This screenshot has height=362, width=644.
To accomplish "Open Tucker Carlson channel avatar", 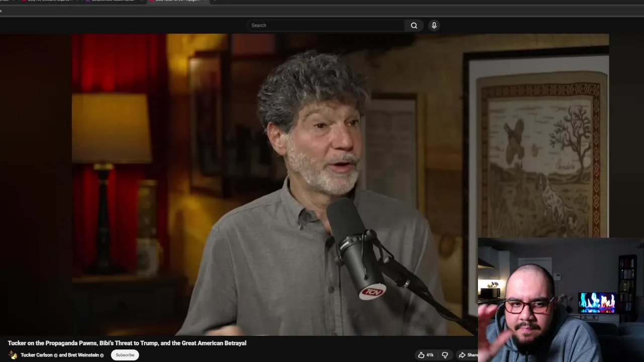I will [x=13, y=355].
